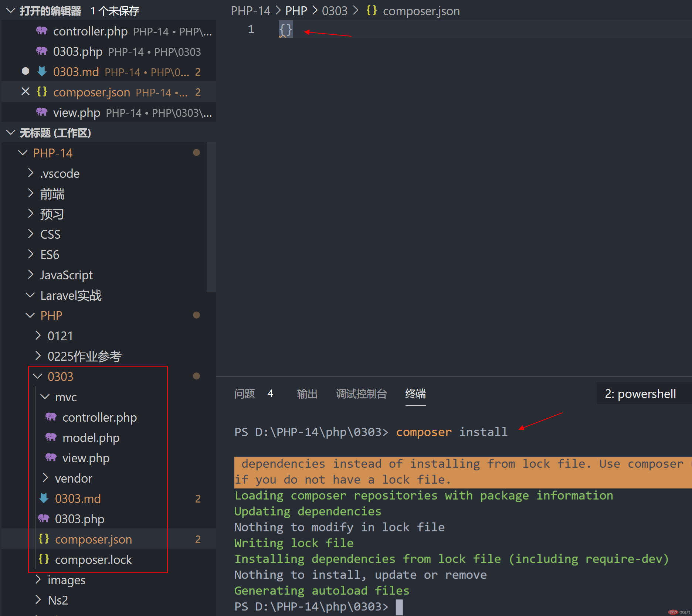This screenshot has height=616, width=692.
Task: Click composer.json JSON braces icon in tree
Action: point(44,539)
